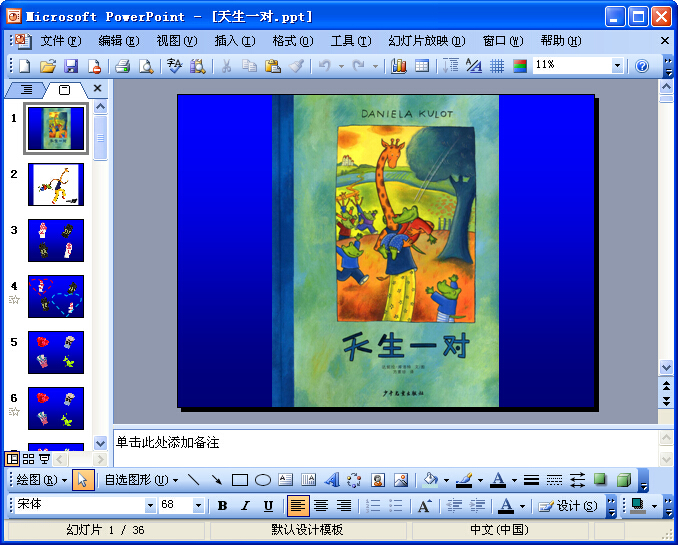Start slide show from current slide
This screenshot has height=545, width=678.
(44, 459)
